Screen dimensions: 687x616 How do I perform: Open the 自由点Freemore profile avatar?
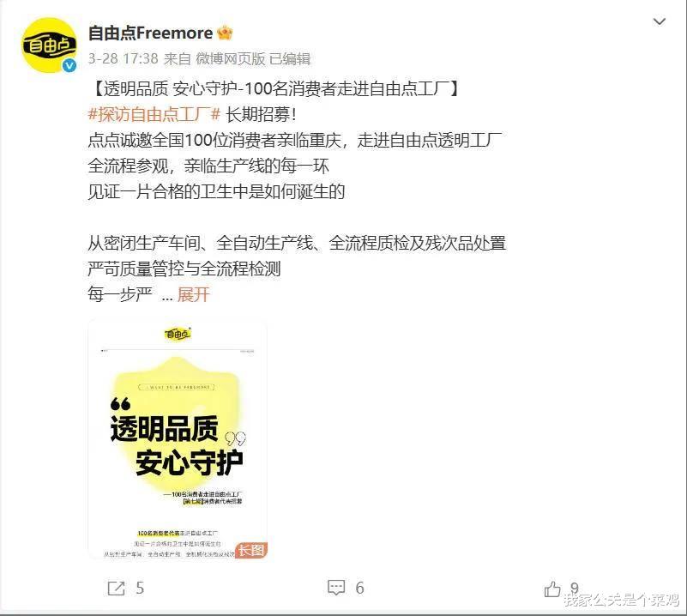click(x=49, y=45)
